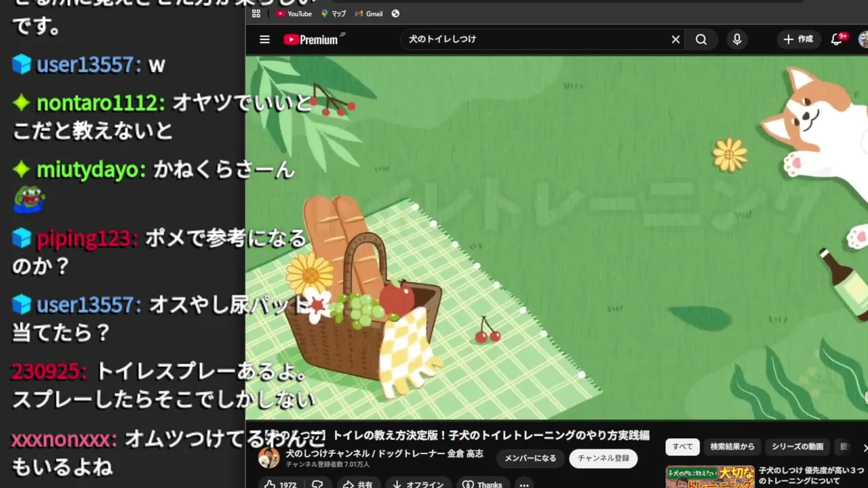The width and height of the screenshot is (868, 488).
Task: Open the Gmail bookmark
Action: [x=369, y=14]
